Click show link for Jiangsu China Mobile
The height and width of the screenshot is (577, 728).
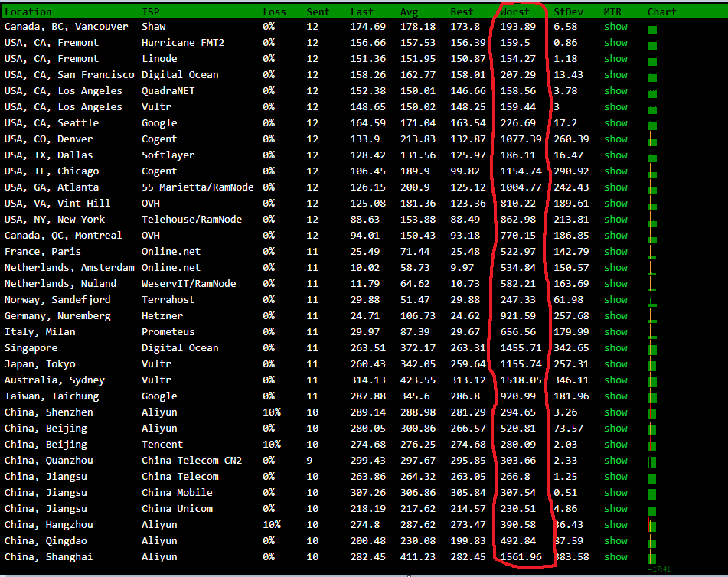point(615,493)
